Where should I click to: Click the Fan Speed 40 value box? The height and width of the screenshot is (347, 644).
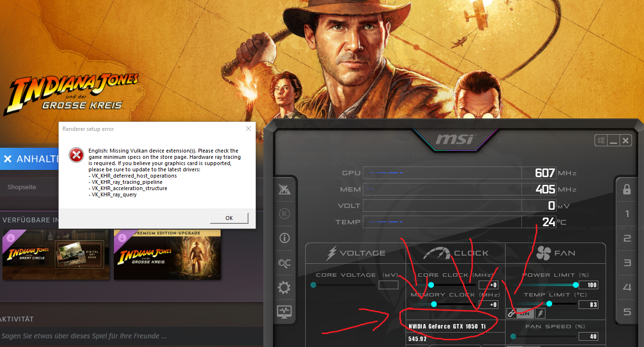pyautogui.click(x=588, y=336)
